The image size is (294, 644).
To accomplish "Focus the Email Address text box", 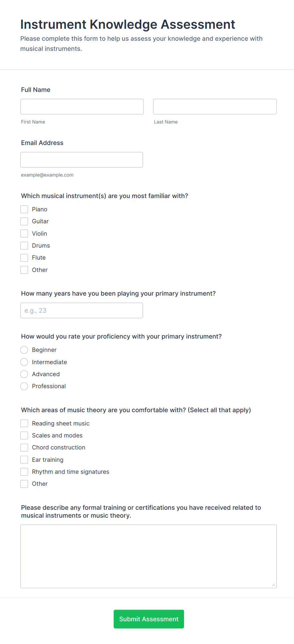I will (x=82, y=159).
